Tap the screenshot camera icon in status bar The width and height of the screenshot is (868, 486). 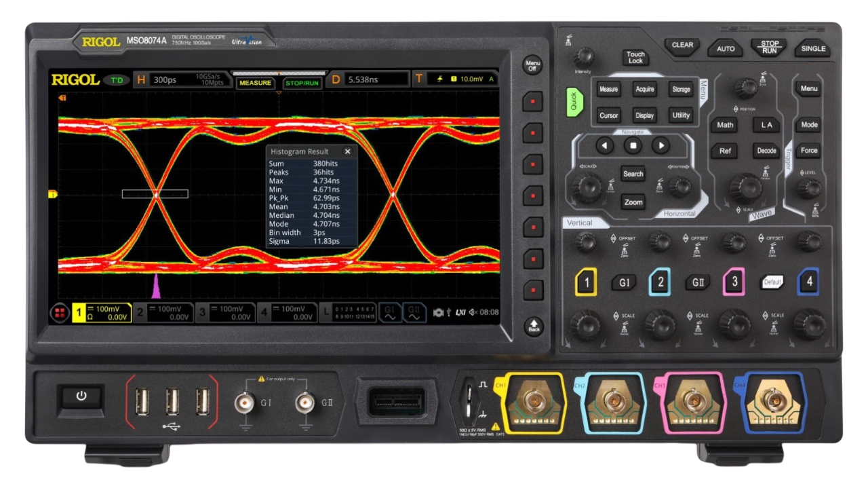point(439,312)
